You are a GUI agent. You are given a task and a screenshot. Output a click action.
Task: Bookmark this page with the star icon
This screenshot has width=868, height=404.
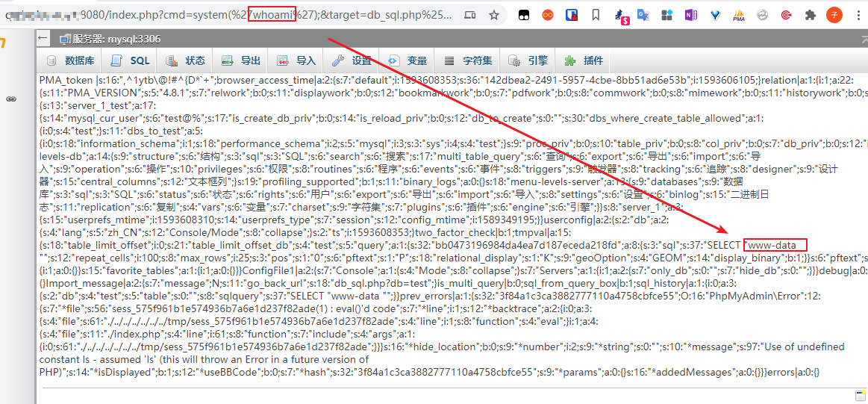(x=494, y=14)
